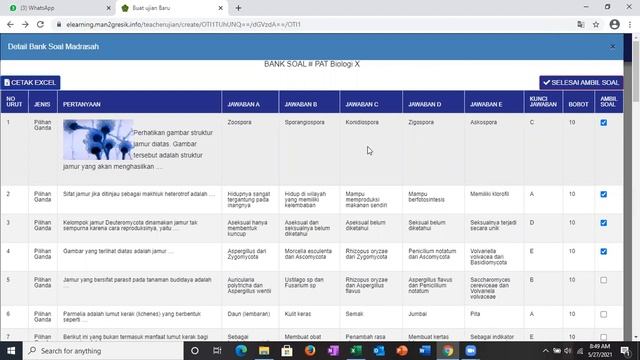Open Word from the taskbar
Viewport: 640px width, 360px height.
(x=425, y=351)
